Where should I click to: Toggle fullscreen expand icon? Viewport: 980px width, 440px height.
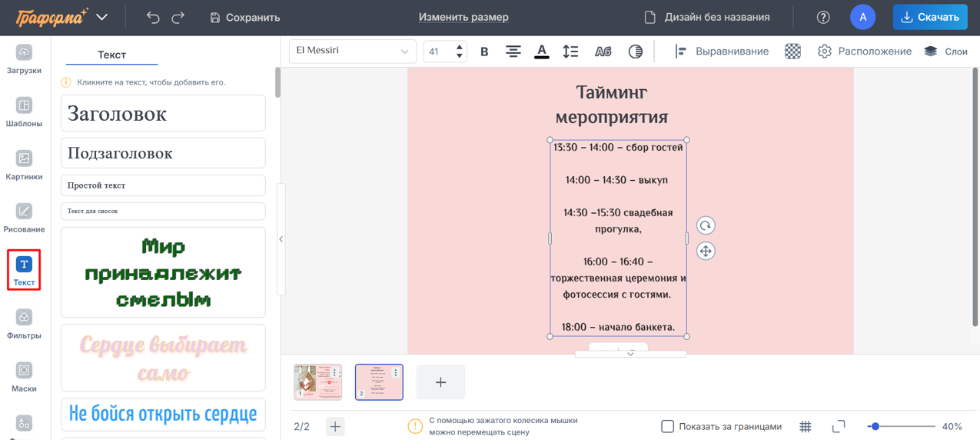click(x=839, y=426)
